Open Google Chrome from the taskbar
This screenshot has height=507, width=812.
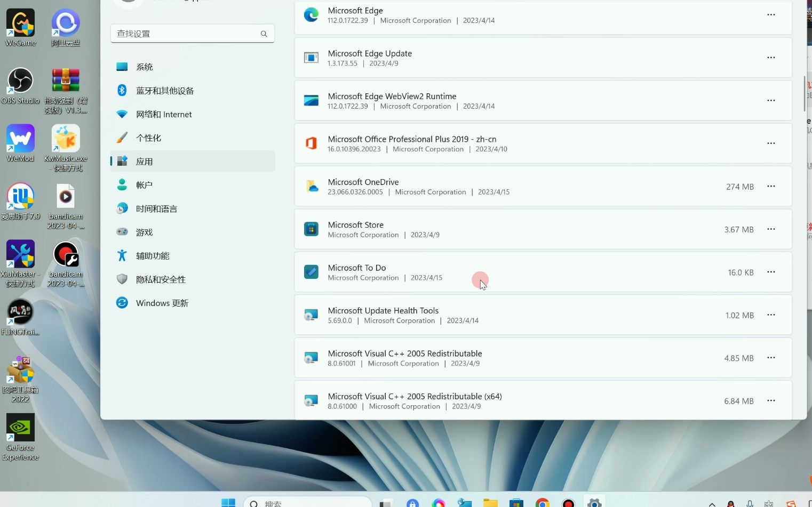pos(543,503)
